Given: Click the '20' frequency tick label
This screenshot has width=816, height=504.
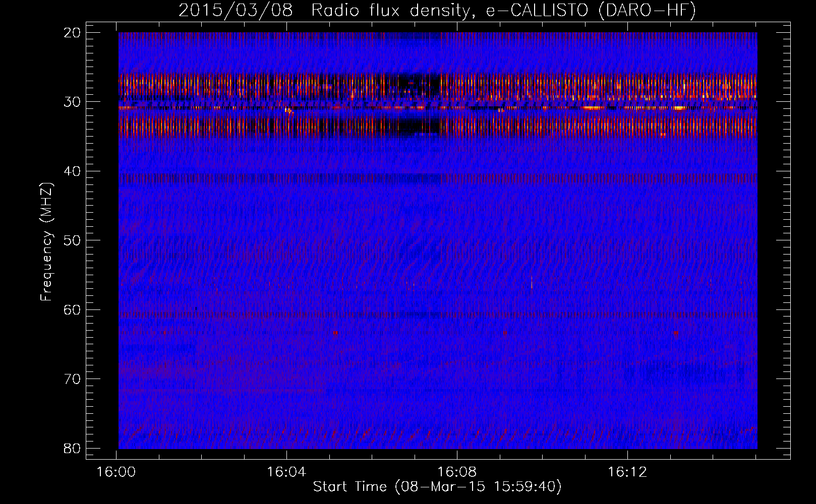Looking at the screenshot, I should pyautogui.click(x=73, y=33).
